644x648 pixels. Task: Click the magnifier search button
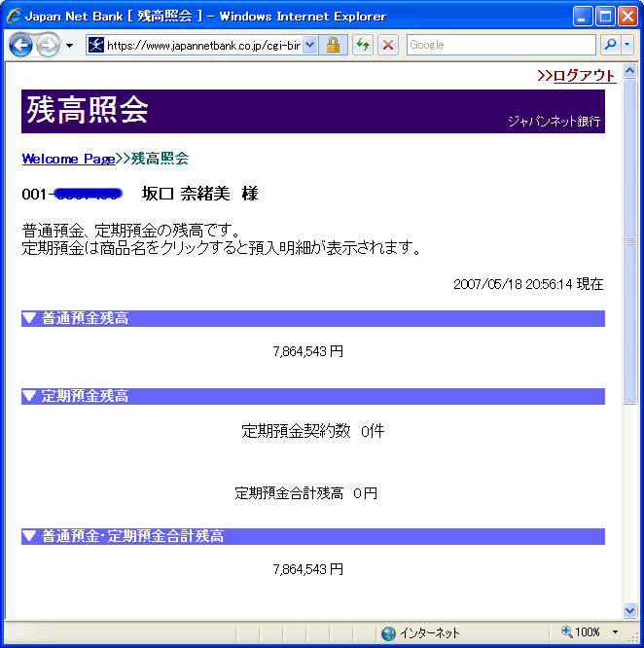click(610, 45)
